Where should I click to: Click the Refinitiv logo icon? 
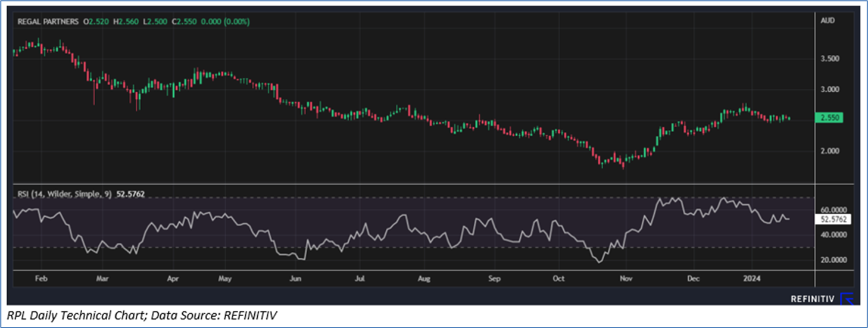pyautogui.click(x=848, y=298)
